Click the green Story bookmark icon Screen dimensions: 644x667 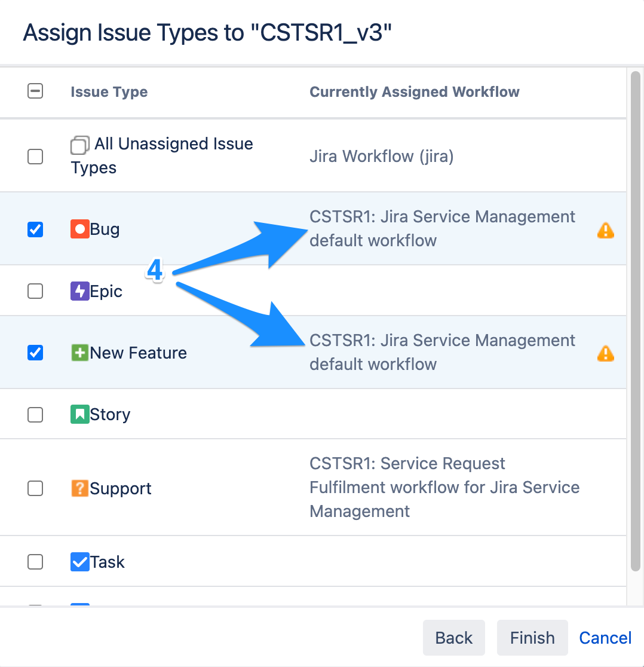tap(80, 414)
